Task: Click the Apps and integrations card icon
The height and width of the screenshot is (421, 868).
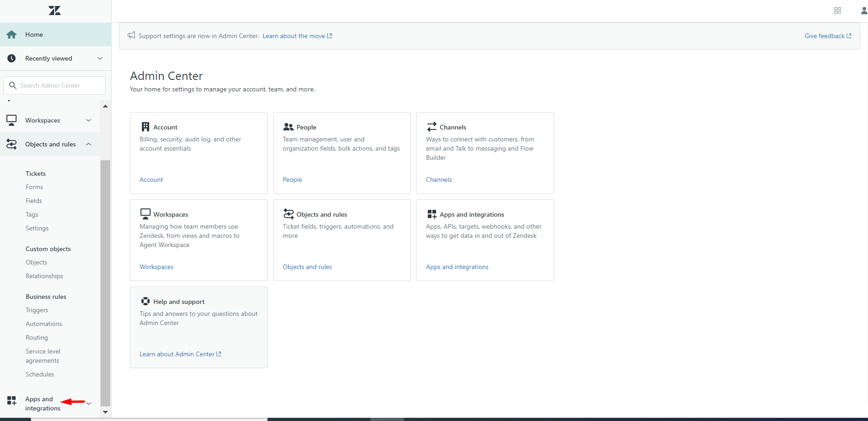Action: [x=432, y=214]
